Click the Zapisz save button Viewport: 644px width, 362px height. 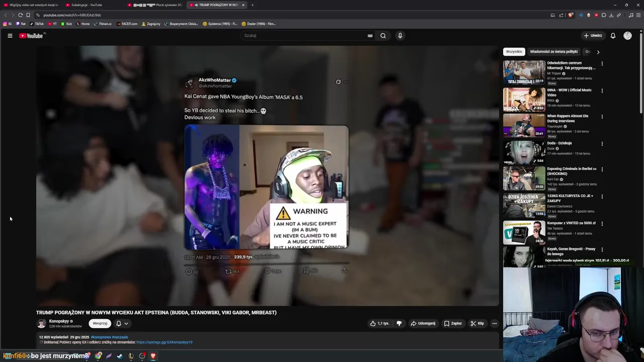click(453, 323)
